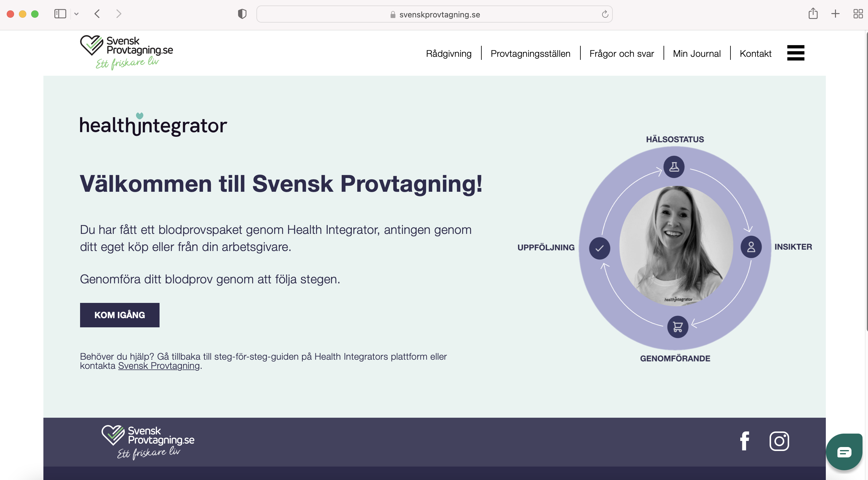This screenshot has width=868, height=480.
Task: Reload the page
Action: click(605, 14)
